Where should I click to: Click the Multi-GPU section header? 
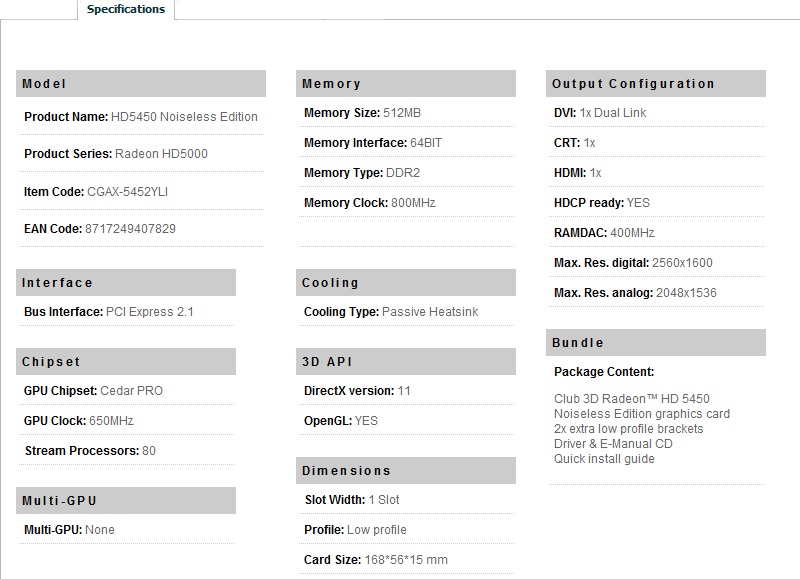(126, 500)
